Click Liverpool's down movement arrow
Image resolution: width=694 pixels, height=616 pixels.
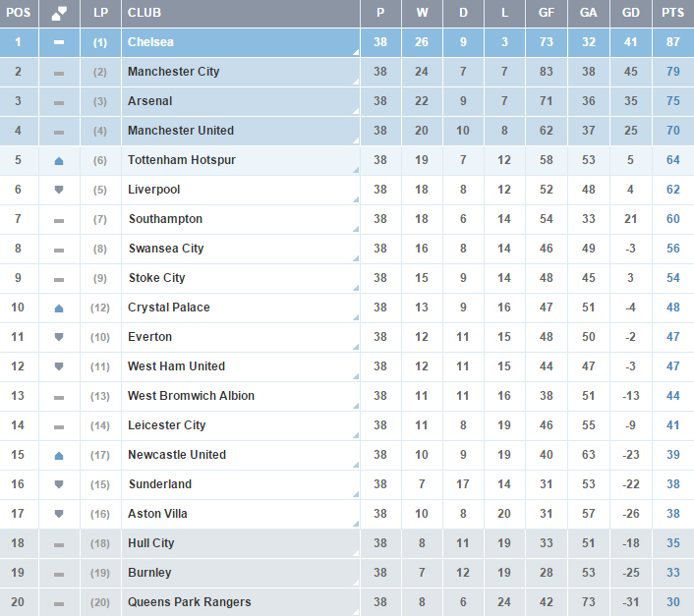59,190
